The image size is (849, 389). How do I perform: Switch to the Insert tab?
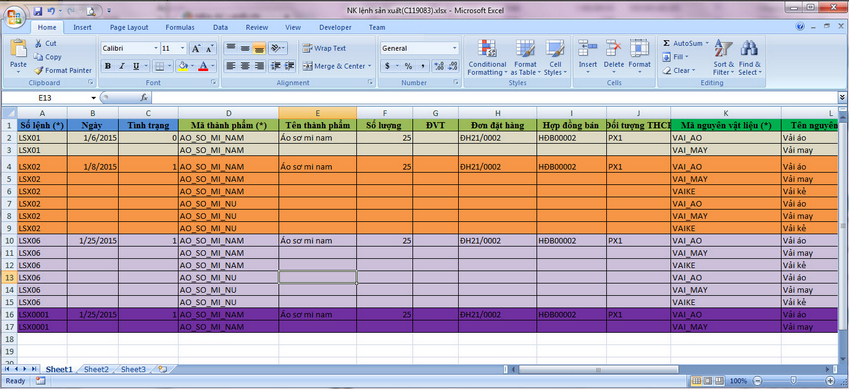pyautogui.click(x=82, y=28)
